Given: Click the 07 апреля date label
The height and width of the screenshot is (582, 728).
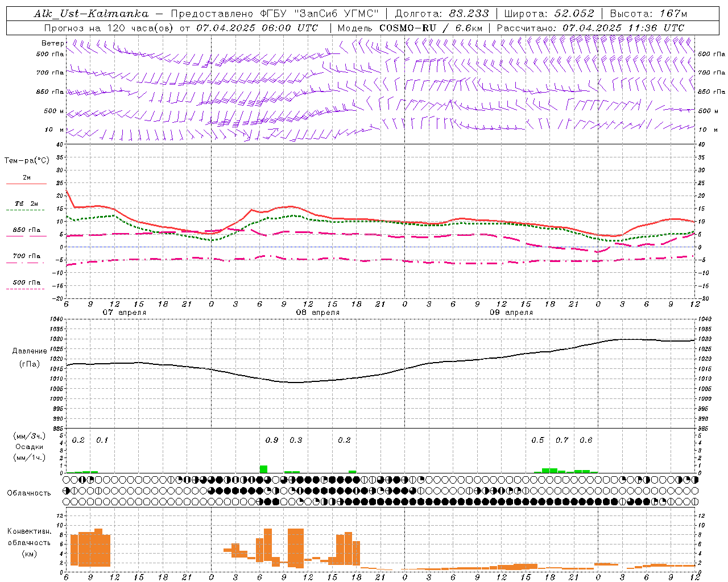Looking at the screenshot, I should [x=124, y=313].
